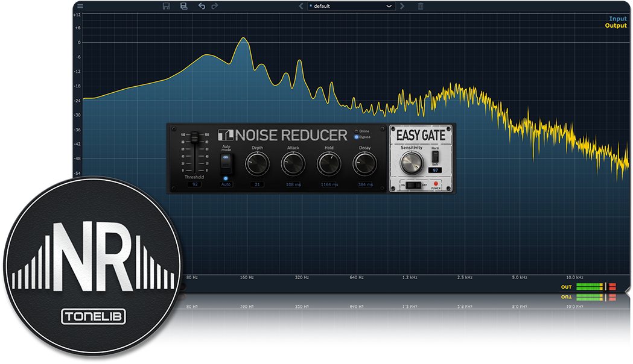Open the hamburger menu in the top toolbar

tap(80, 6)
